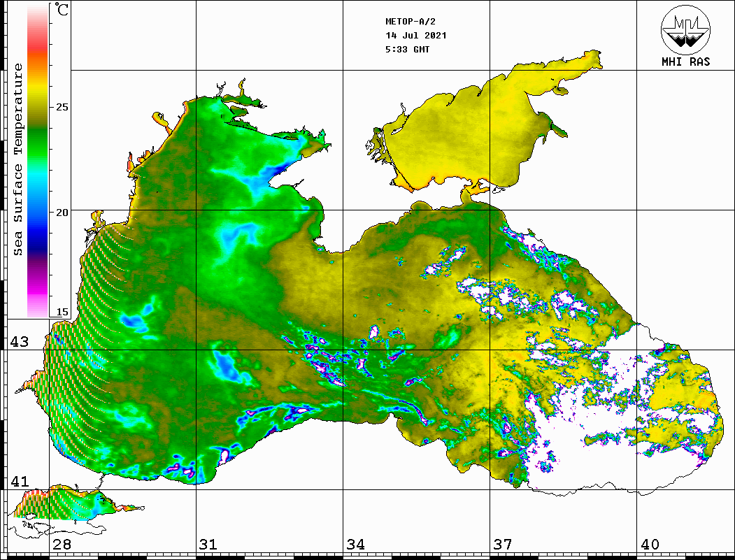735x560 pixels.
Task: Click the '15' tick label on scale
Action: pyautogui.click(x=62, y=312)
